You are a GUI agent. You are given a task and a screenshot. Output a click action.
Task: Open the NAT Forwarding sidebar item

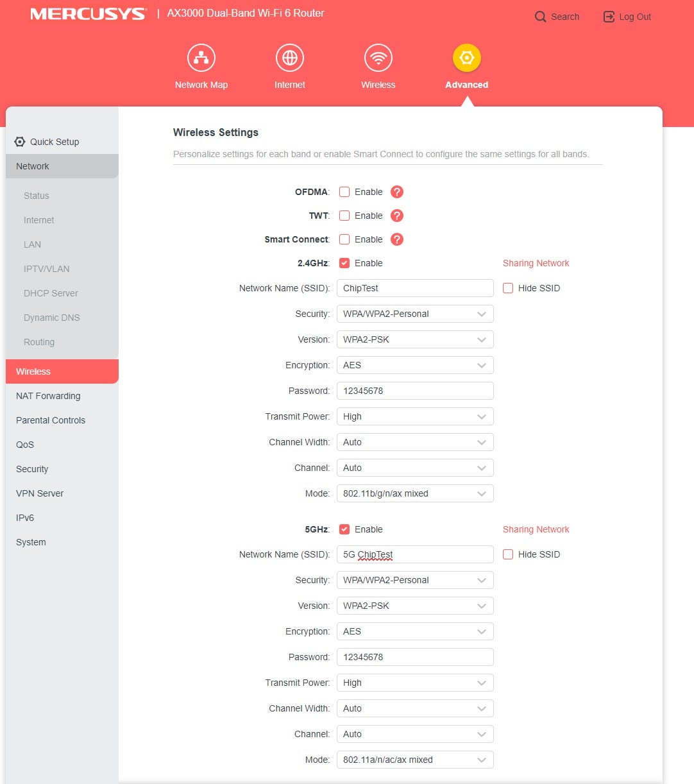coord(48,396)
